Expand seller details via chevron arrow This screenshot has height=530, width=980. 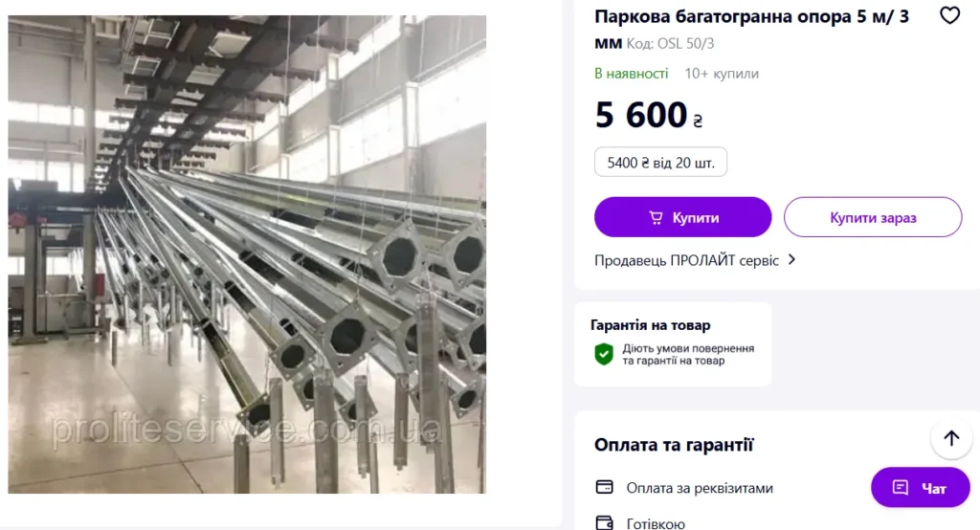(x=791, y=259)
